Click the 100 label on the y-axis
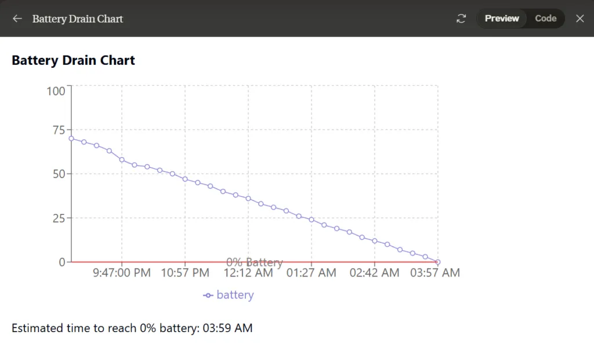 click(56, 91)
